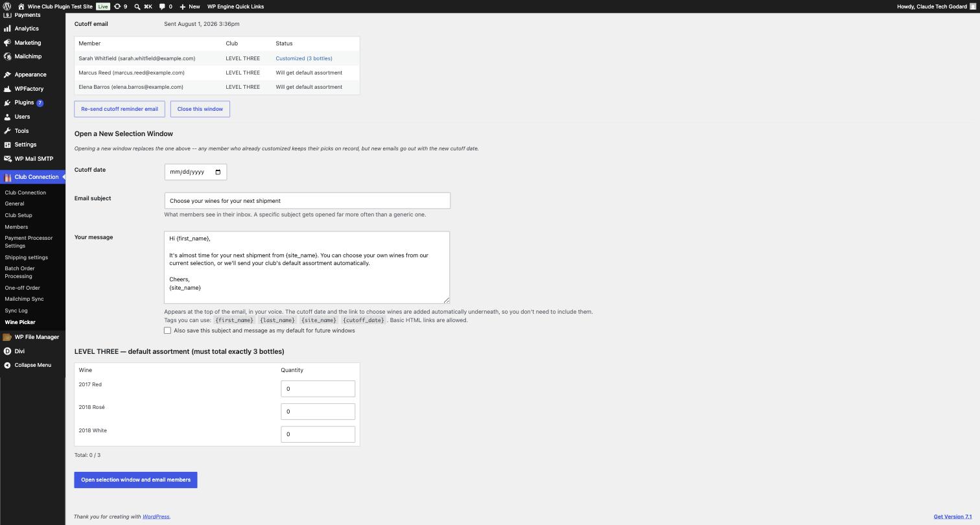The height and width of the screenshot is (525, 980).
Task: Open Shipping settings submenu item
Action: (x=26, y=257)
